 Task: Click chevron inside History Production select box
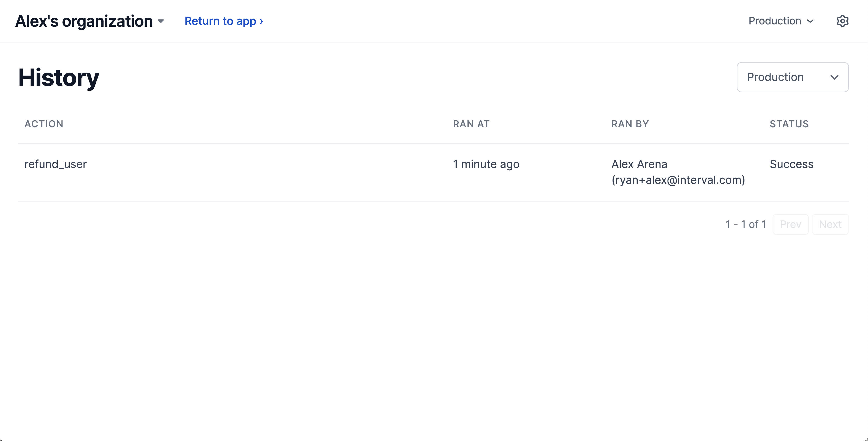(x=834, y=77)
